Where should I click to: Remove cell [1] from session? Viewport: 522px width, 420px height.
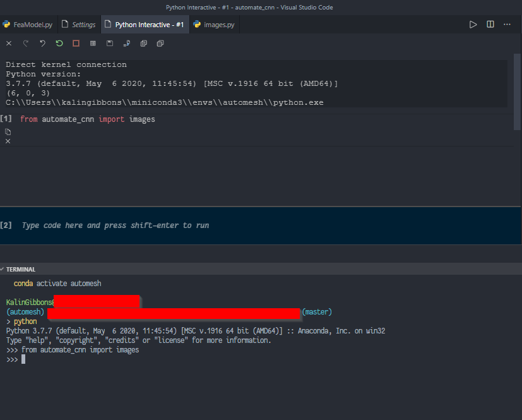point(8,141)
